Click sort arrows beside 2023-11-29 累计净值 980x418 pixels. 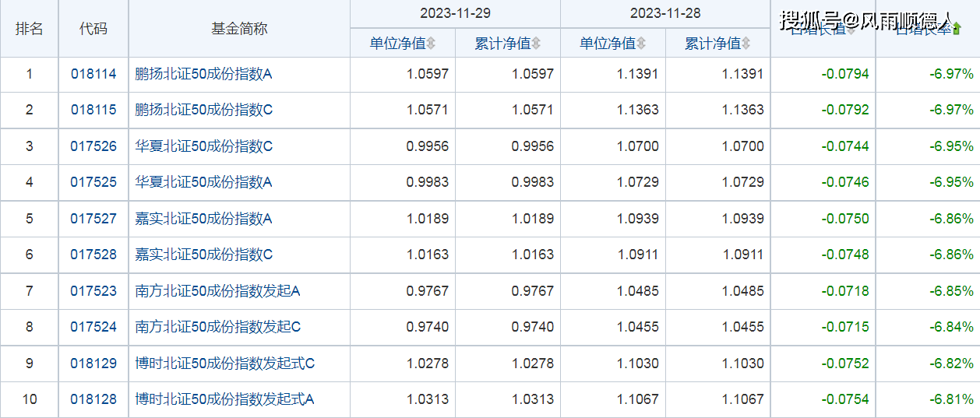tap(536, 44)
